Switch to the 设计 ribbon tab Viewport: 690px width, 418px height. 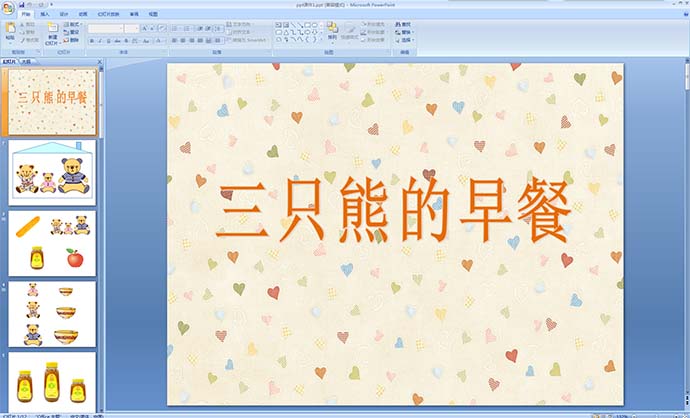64,14
